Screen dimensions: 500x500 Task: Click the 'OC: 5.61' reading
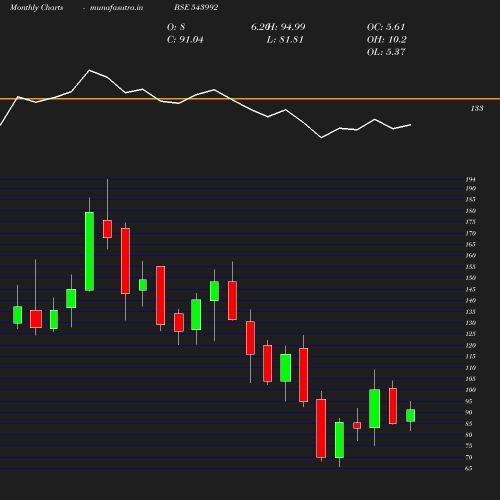click(x=386, y=27)
